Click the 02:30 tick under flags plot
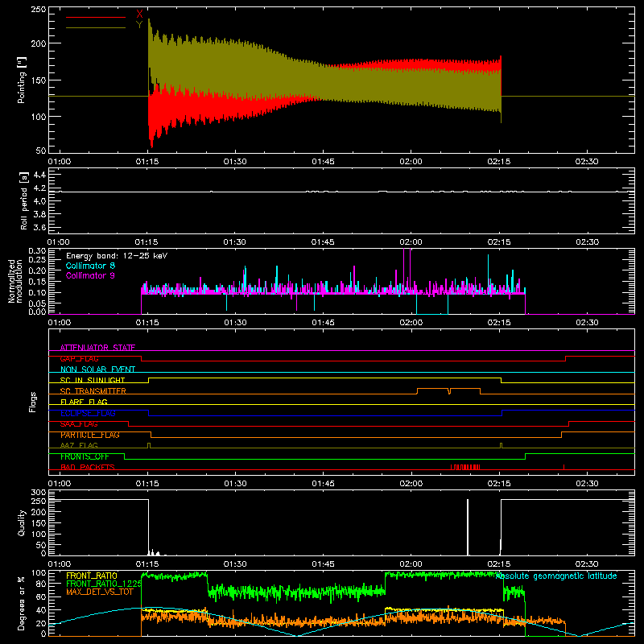This screenshot has width=644, height=644. click(587, 484)
